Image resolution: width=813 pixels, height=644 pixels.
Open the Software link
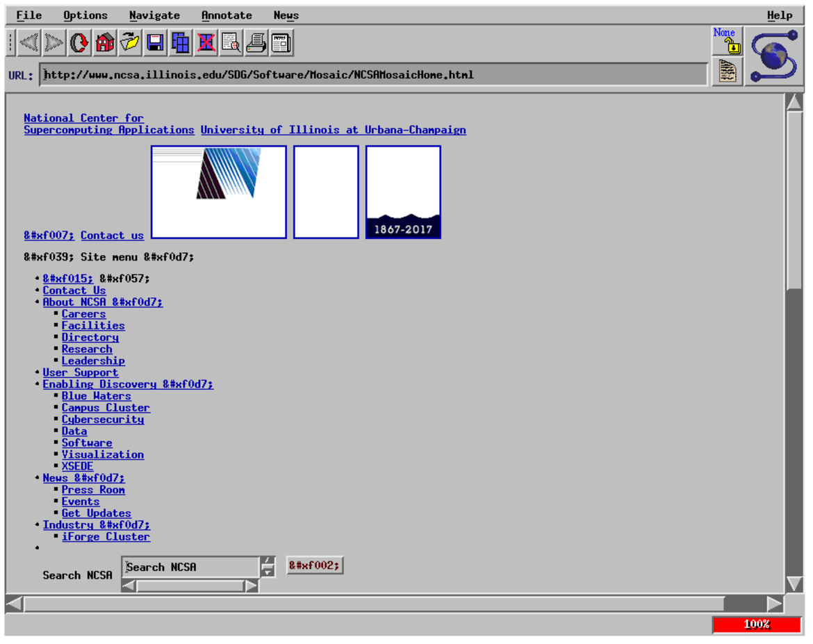87,443
